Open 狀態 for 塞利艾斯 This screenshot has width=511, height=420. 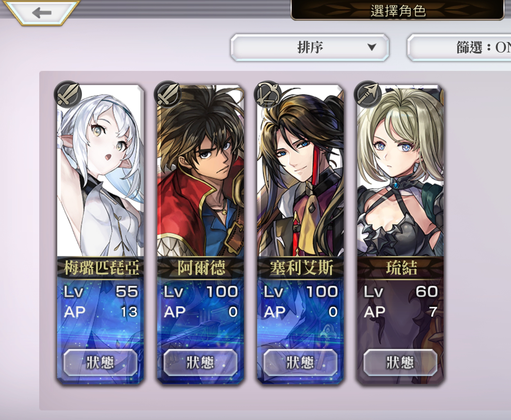pos(300,362)
